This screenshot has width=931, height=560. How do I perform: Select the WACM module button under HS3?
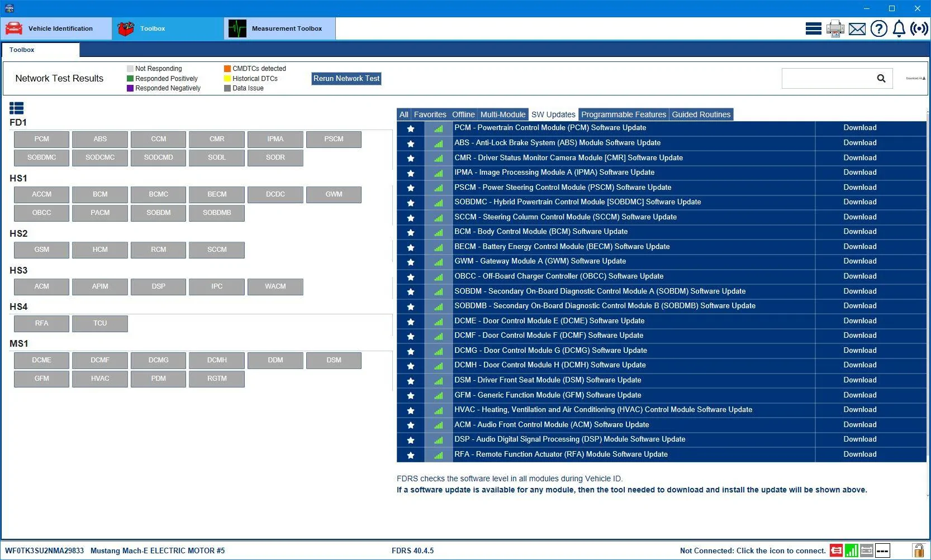pyautogui.click(x=275, y=286)
